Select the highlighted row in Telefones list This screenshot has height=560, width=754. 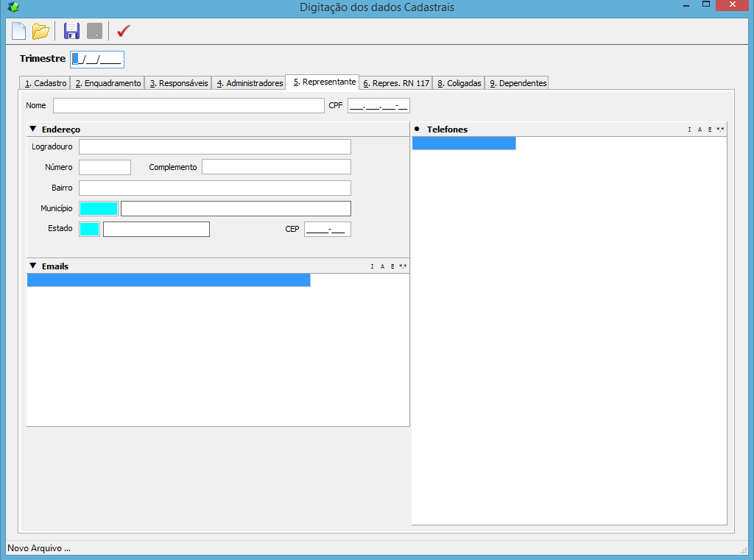(464, 143)
